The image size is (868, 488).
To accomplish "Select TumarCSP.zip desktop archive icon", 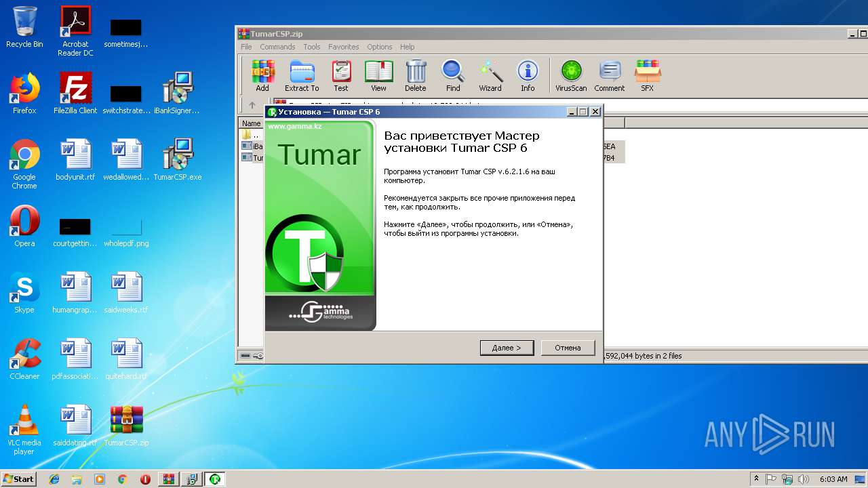I will pyautogui.click(x=126, y=426).
